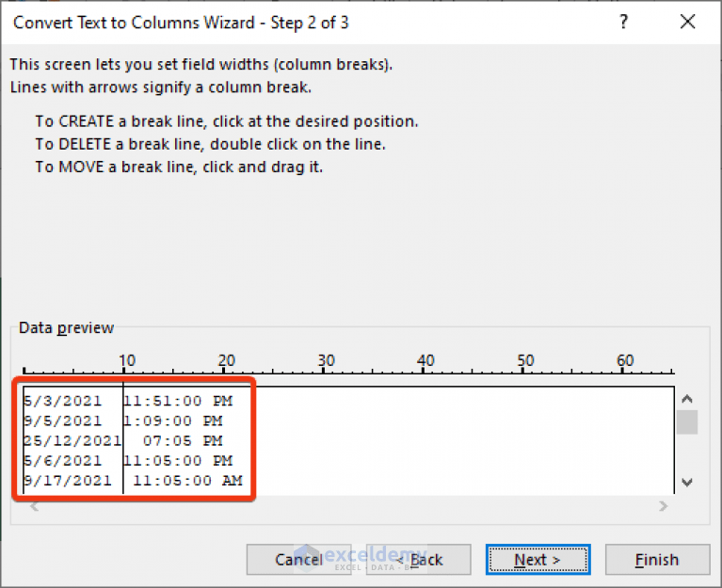The height and width of the screenshot is (588, 722).
Task: Click ruler mark 20 in data preview
Action: pyautogui.click(x=226, y=360)
